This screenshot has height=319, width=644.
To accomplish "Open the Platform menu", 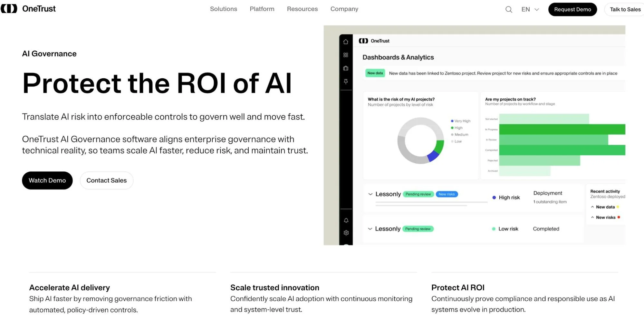I will tap(262, 9).
